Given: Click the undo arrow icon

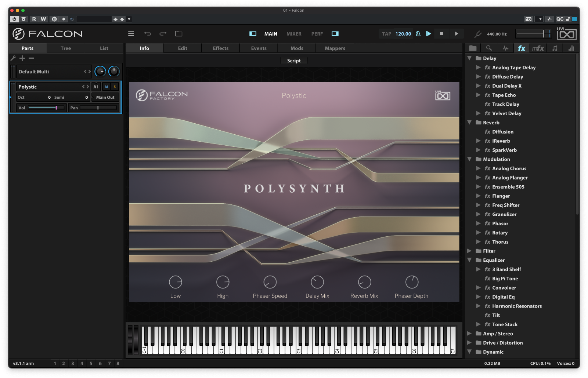Looking at the screenshot, I should pyautogui.click(x=148, y=34).
